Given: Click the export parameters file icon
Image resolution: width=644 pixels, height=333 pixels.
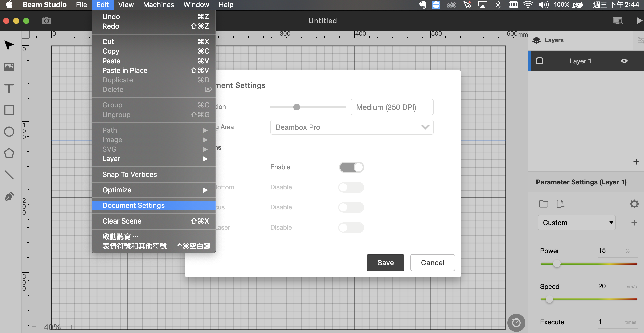Looking at the screenshot, I should (x=560, y=204).
